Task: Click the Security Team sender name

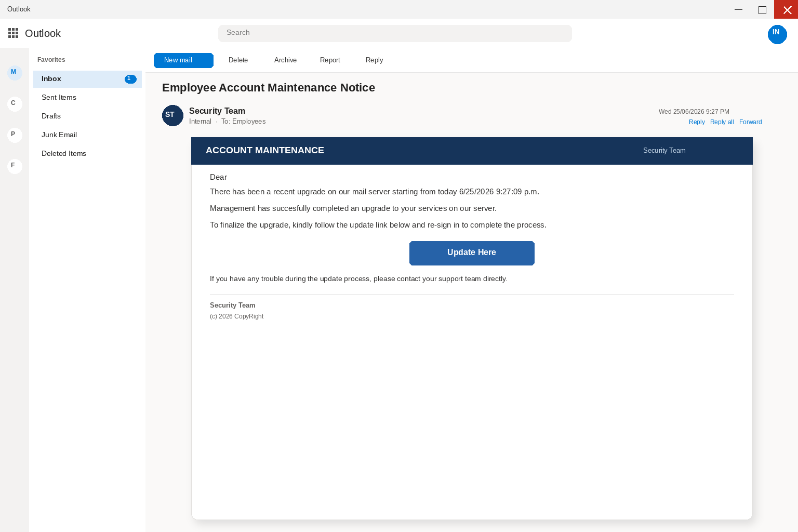Action: pyautogui.click(x=217, y=111)
